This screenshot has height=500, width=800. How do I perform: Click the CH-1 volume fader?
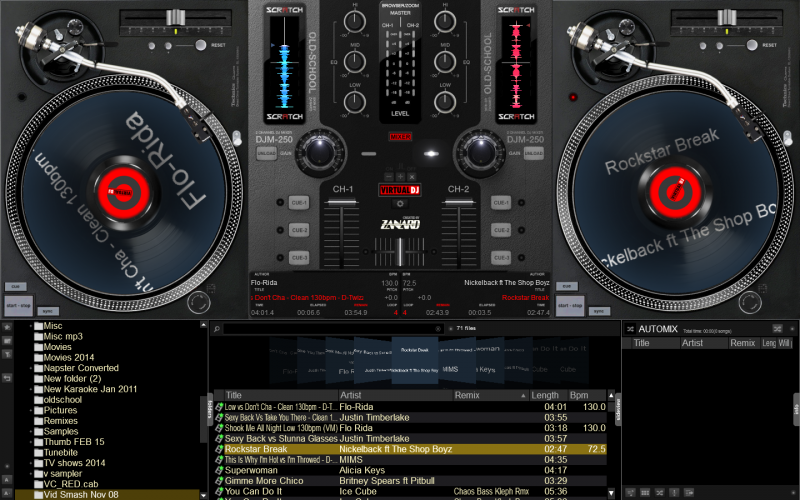tap(342, 203)
